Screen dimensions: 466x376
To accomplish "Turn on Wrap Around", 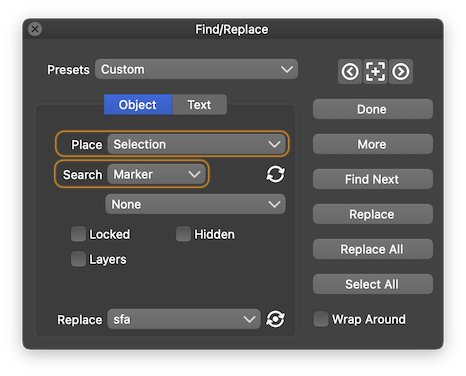I will 321,319.
